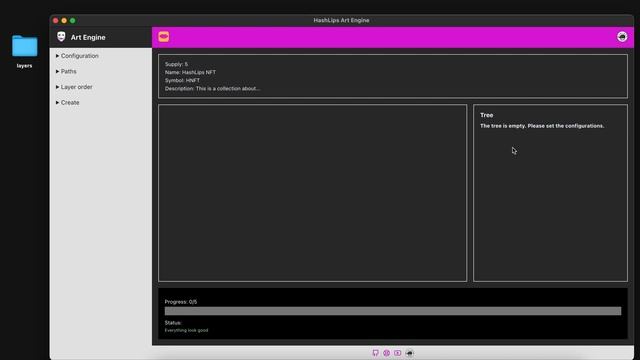Click the 'Name: HashLips NFT' text

click(190, 72)
